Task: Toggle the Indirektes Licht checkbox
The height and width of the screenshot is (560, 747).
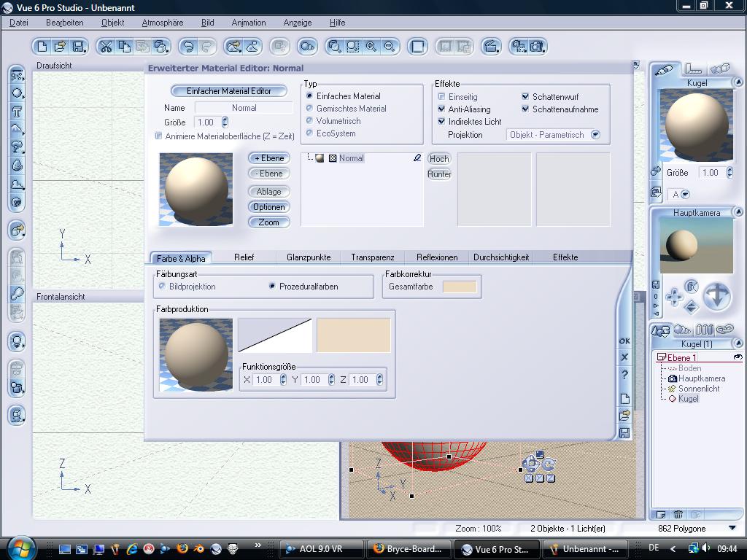Action: [x=441, y=121]
